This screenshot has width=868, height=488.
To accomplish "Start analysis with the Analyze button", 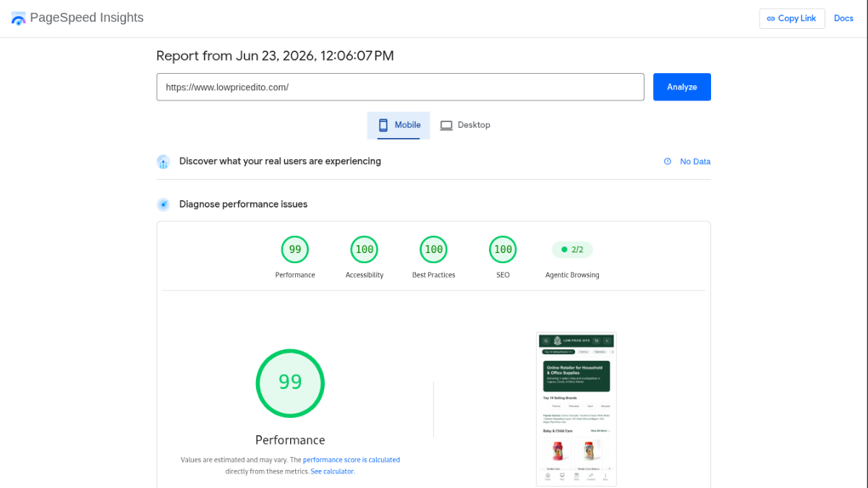I will click(x=682, y=87).
